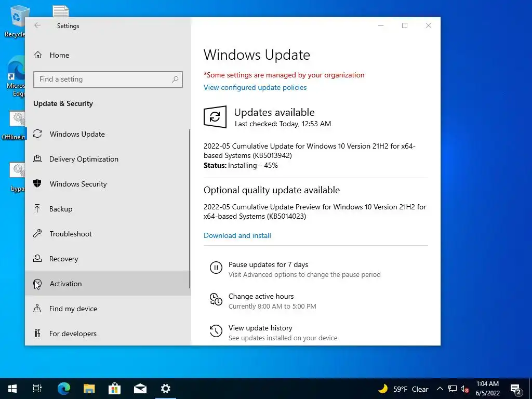The width and height of the screenshot is (532, 399).
Task: Click the Status: Installing - 45% text
Action: tap(241, 166)
